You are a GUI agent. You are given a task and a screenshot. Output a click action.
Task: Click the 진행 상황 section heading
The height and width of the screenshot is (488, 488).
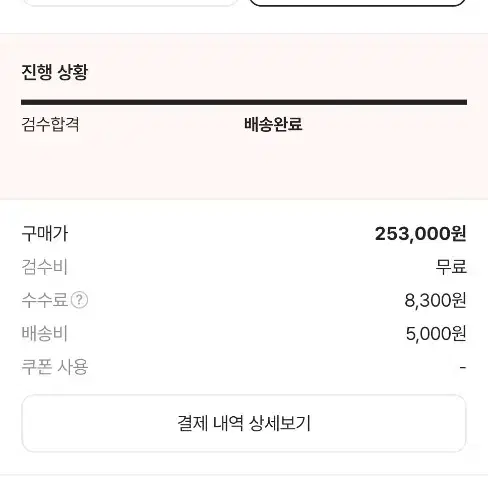tap(55, 72)
